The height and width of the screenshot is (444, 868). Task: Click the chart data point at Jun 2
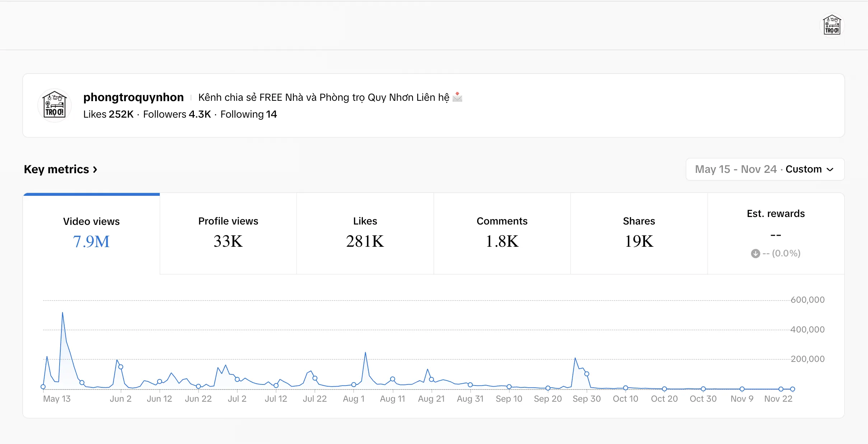[x=121, y=367]
